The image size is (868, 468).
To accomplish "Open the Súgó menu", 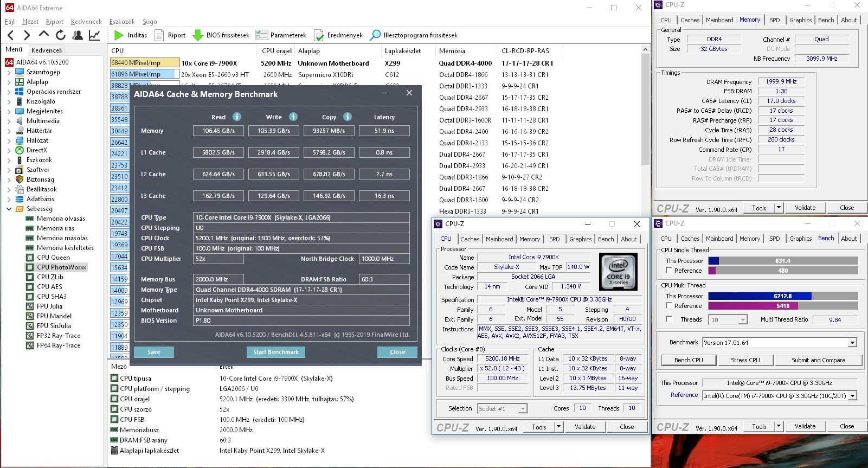I will (150, 22).
